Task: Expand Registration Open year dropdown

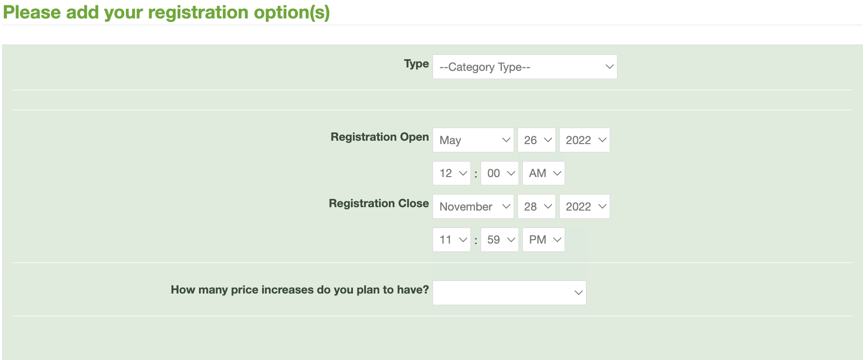Action: (584, 140)
